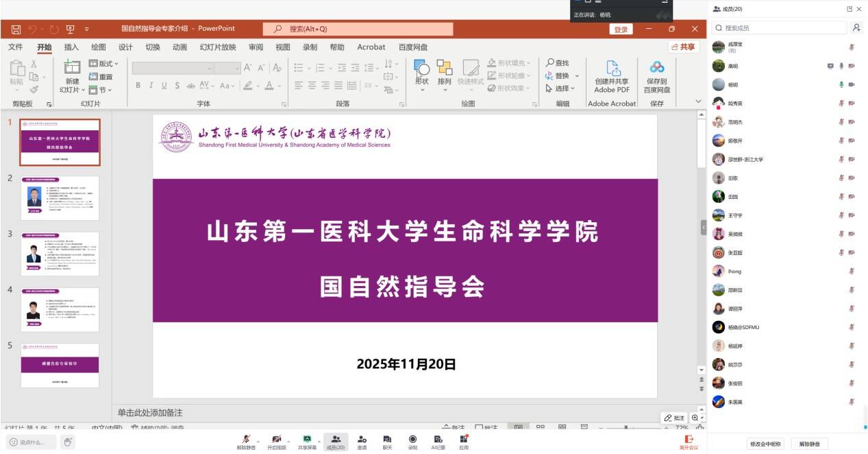Open the 共享屏幕 screen share icon
Image resolution: width=868 pixels, height=454 pixels.
[307, 439]
